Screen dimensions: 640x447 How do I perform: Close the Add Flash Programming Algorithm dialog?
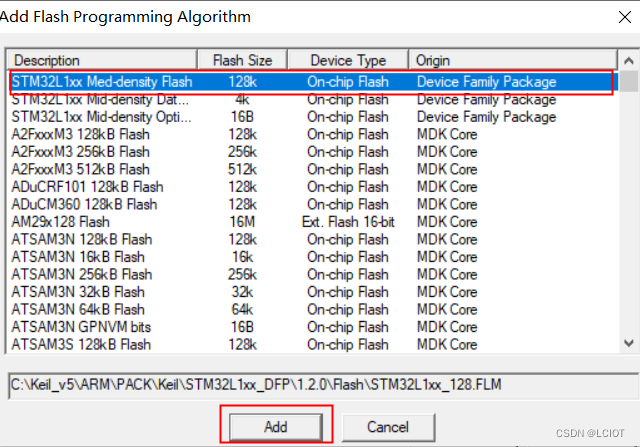point(624,17)
